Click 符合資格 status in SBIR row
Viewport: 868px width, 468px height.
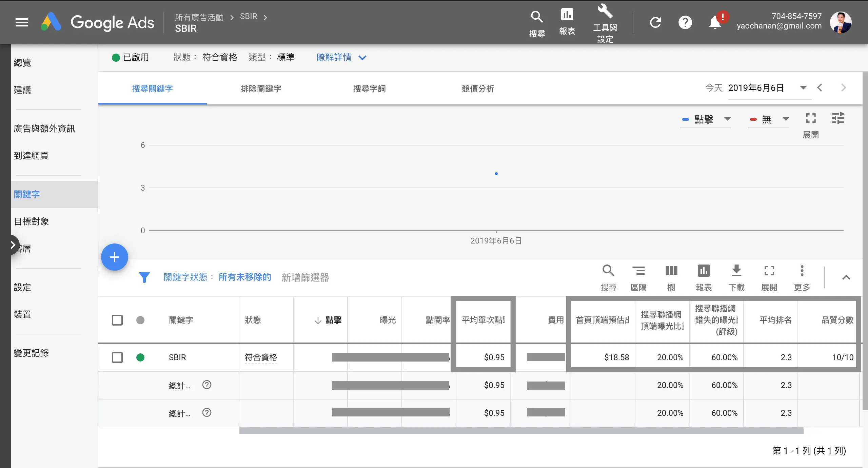[x=261, y=357]
